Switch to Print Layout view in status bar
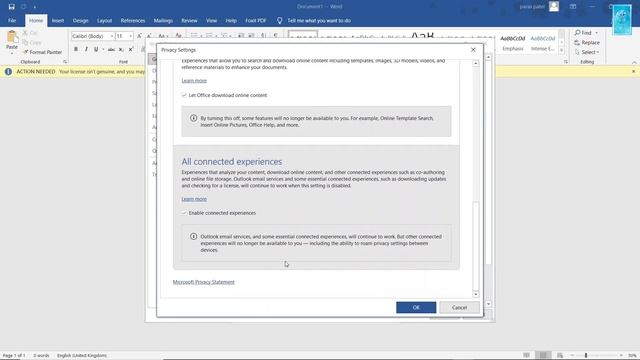This screenshot has height=360, width=640. click(543, 356)
